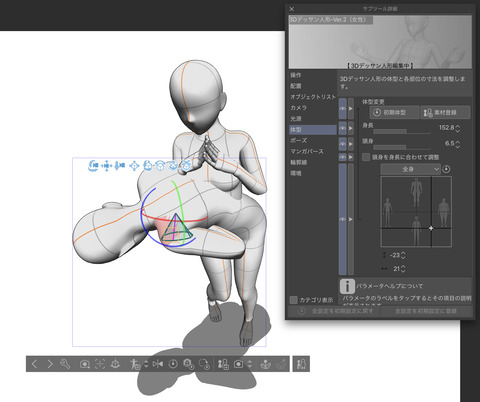This screenshot has width=480, height=402.
Task: Open body shape adjust icon at launcher end
Action: click(301, 364)
